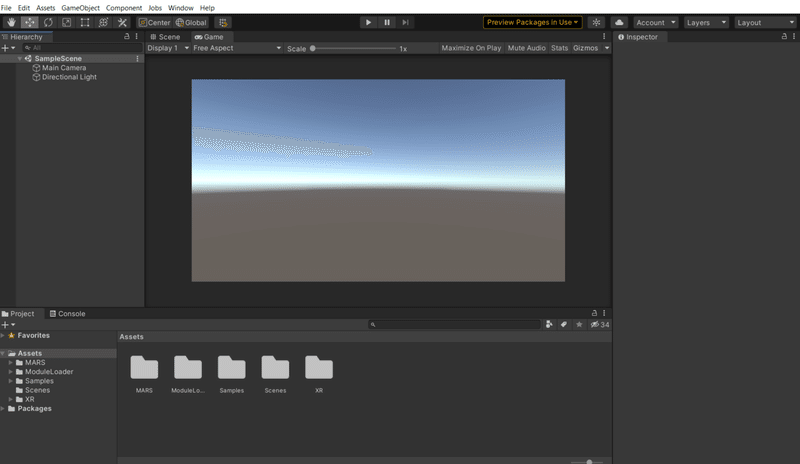Select the Scale tool
Image resolution: width=800 pixels, height=464 pixels.
point(66,22)
